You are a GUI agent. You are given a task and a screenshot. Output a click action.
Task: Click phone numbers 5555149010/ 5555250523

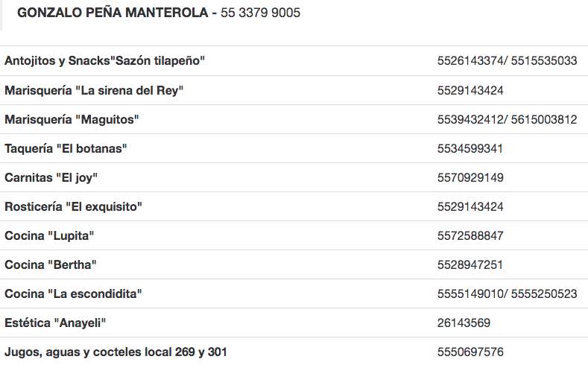click(507, 294)
